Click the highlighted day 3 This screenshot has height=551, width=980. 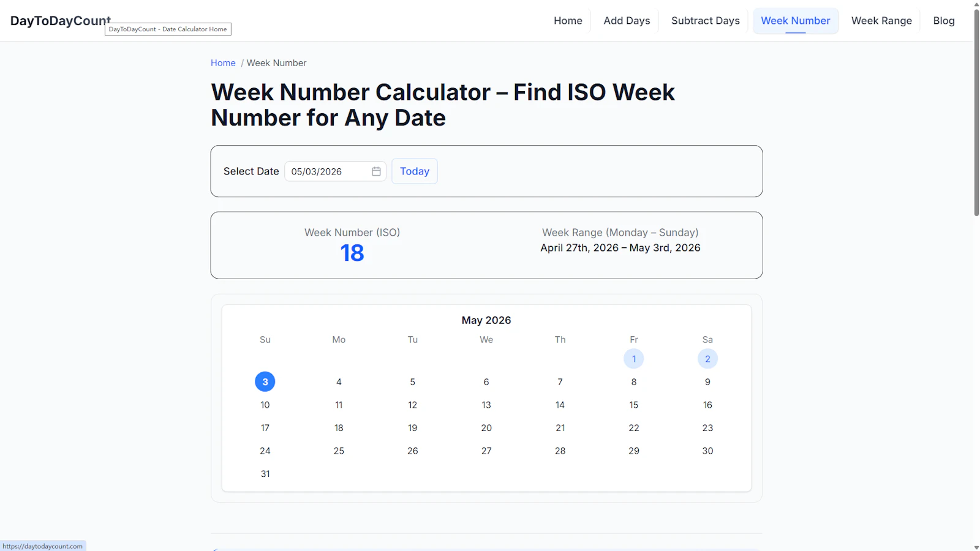click(265, 382)
